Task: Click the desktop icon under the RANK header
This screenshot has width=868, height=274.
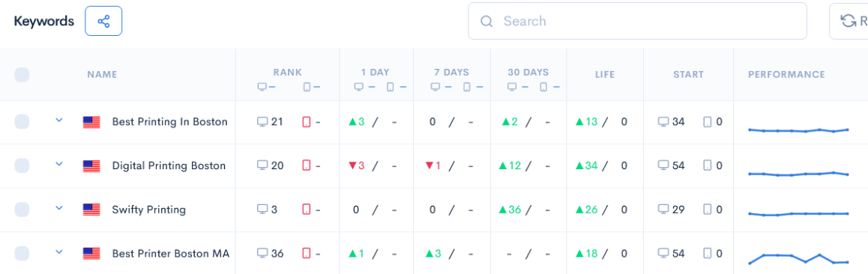Action: (262, 88)
